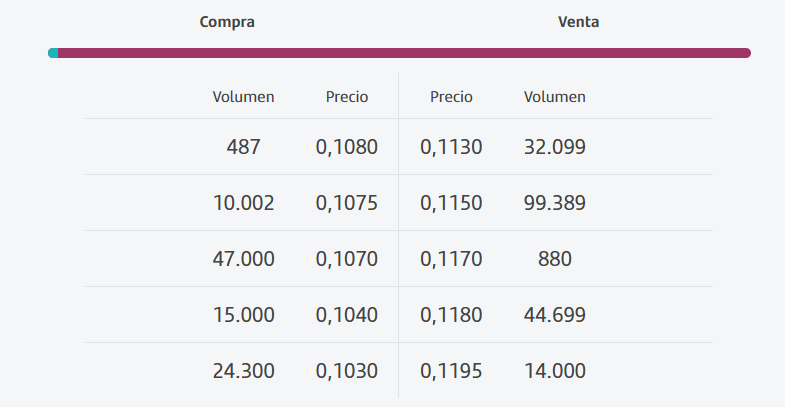Choose ask price 0,1180
This screenshot has width=785, height=407.
[451, 315]
